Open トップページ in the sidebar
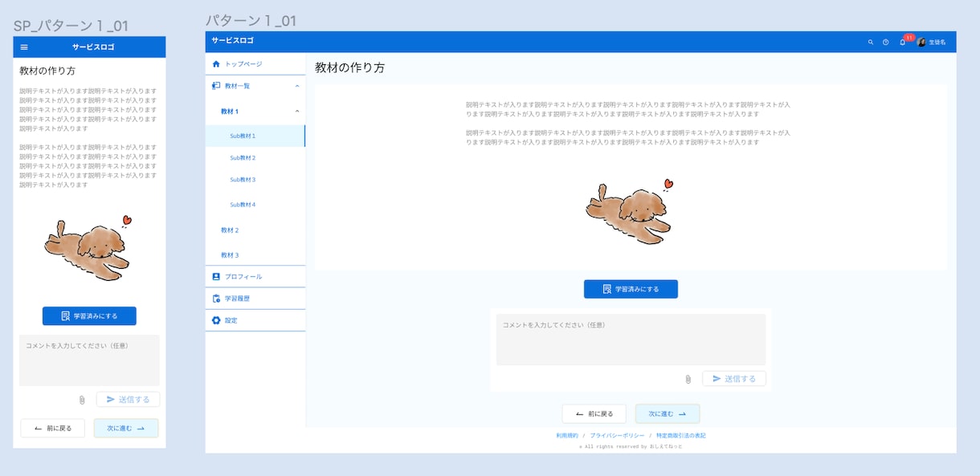The height and width of the screenshot is (476, 980). click(x=255, y=63)
